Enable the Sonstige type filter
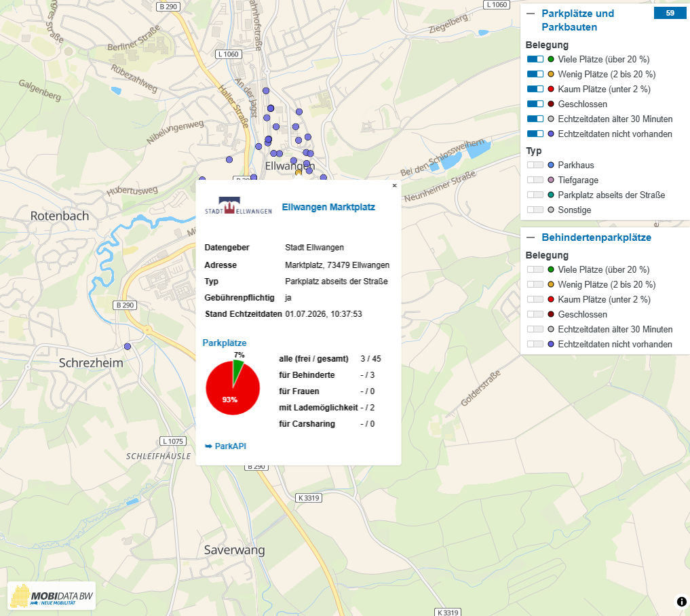This screenshot has width=690, height=616. pyautogui.click(x=535, y=210)
